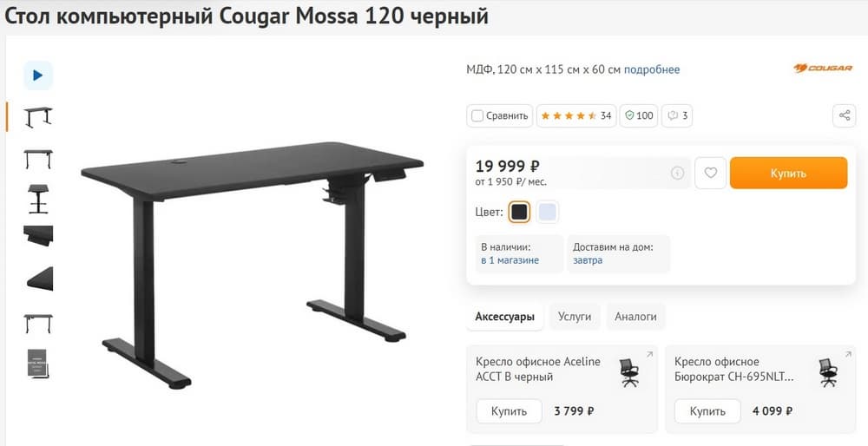Click the price info icon
This screenshot has height=446, width=868.
click(x=677, y=174)
